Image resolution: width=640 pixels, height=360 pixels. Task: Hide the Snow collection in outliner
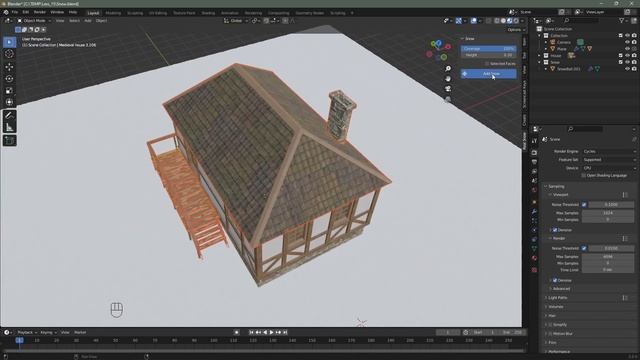(627, 62)
